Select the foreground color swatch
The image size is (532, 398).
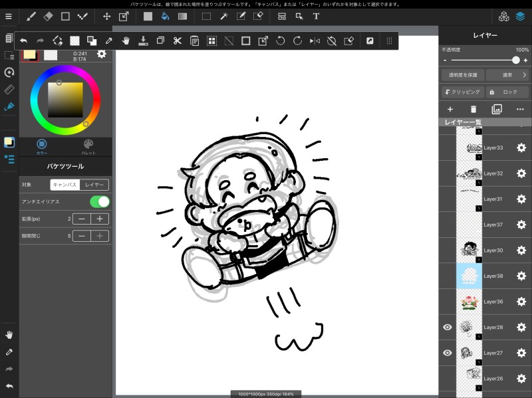(29, 54)
